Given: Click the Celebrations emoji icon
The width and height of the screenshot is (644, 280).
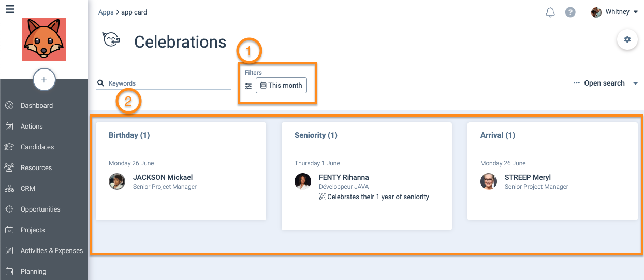Looking at the screenshot, I should tap(111, 39).
